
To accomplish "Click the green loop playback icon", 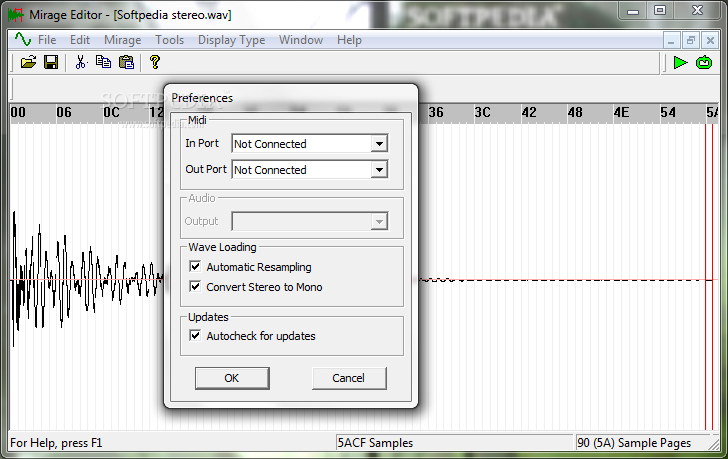I will click(x=704, y=62).
